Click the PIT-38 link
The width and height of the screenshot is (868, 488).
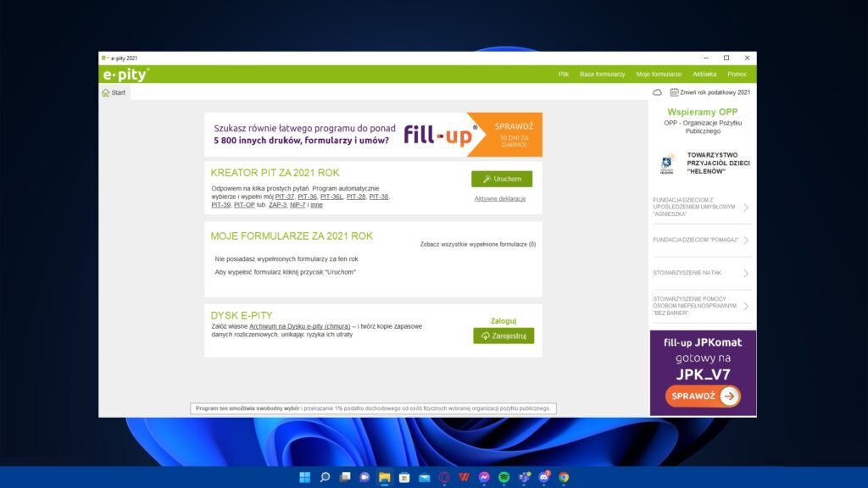click(379, 197)
